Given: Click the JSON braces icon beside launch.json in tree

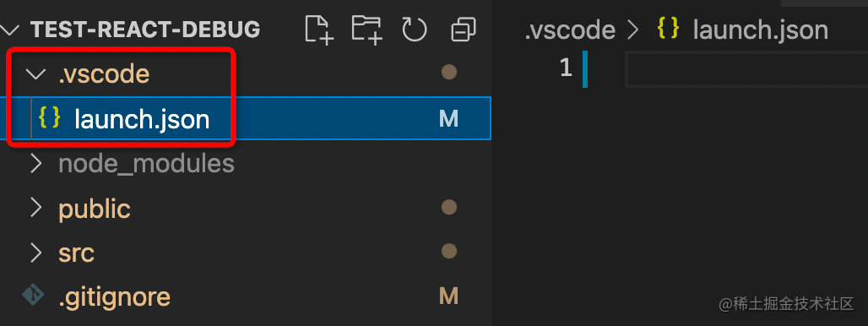Looking at the screenshot, I should click(x=49, y=118).
